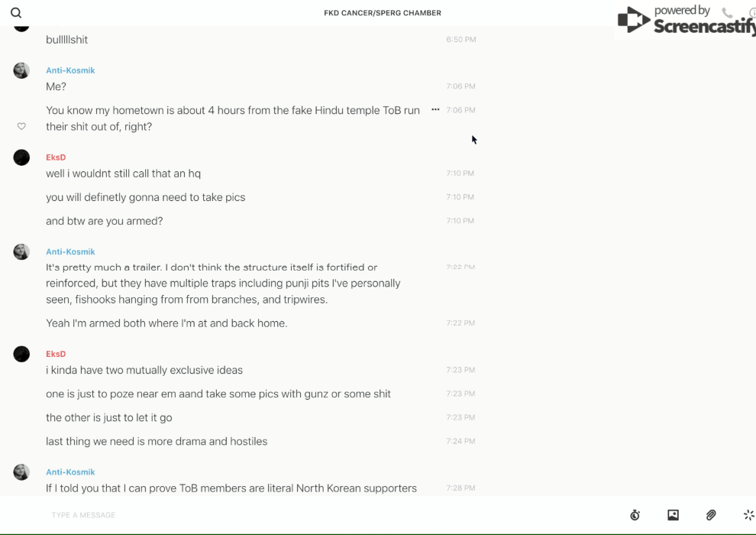Image resolution: width=756 pixels, height=535 pixels.
Task: Like the fake Hindu temple message
Action: (x=21, y=126)
